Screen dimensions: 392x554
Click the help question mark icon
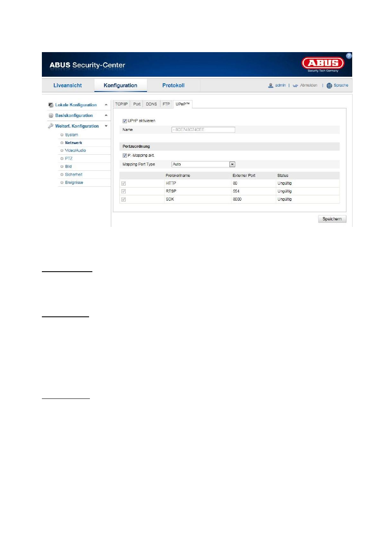coord(349,56)
